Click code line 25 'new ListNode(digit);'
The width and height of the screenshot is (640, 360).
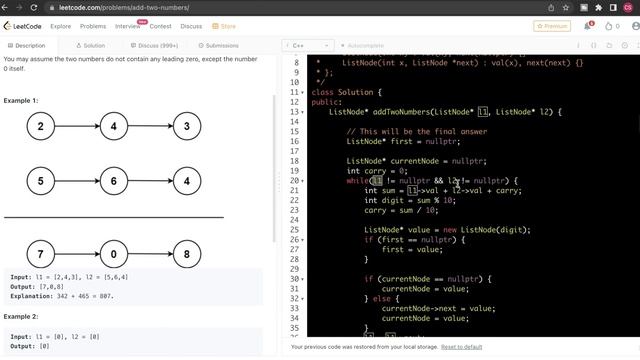pyautogui.click(x=487, y=230)
